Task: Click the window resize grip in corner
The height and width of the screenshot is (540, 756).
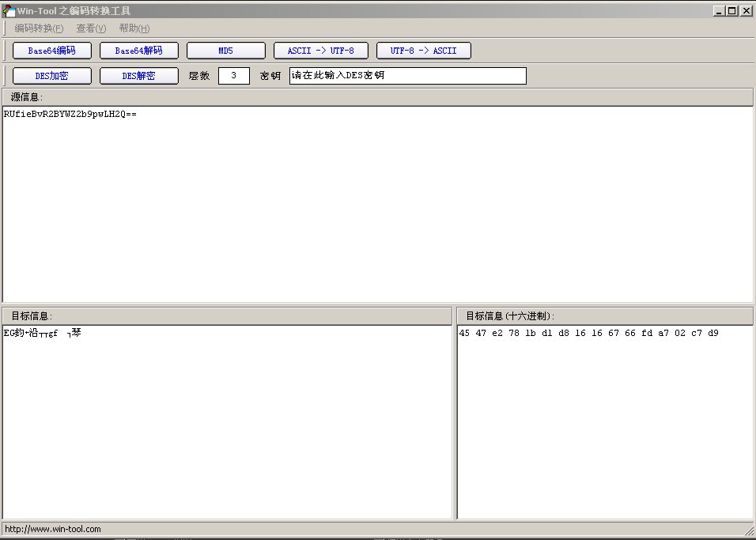Action: [x=749, y=531]
